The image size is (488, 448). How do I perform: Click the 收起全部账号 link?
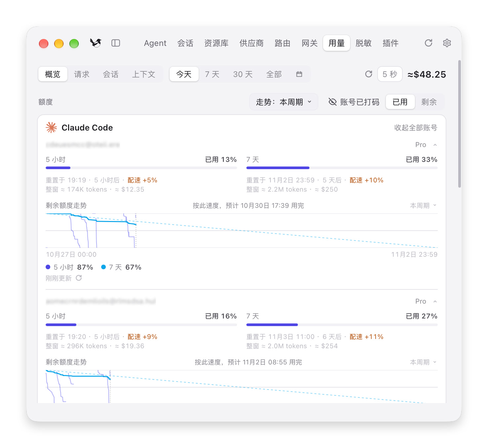(x=416, y=128)
